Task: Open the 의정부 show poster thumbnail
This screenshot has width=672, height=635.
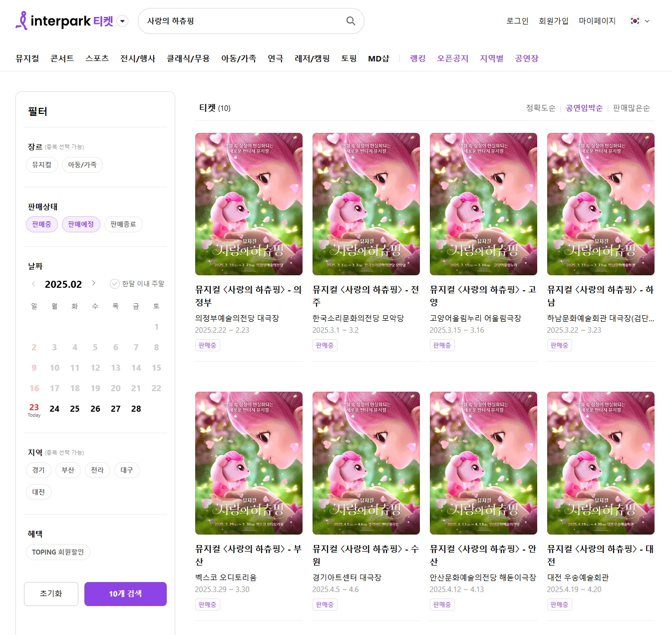Action: click(249, 204)
